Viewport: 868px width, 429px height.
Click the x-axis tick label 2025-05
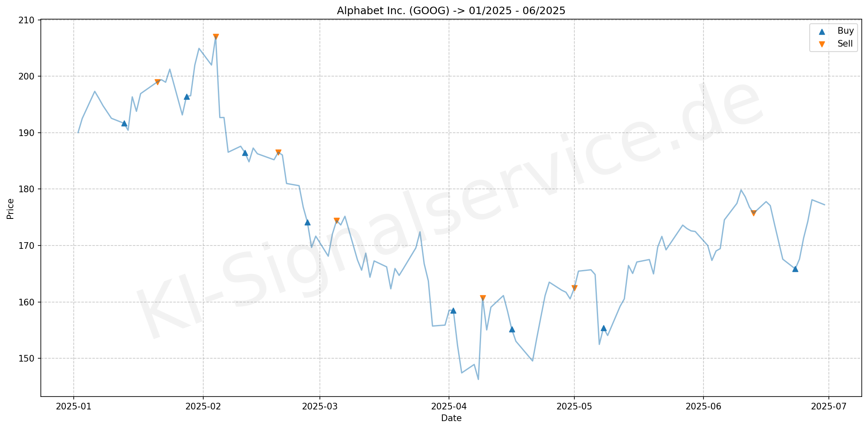point(574,407)
